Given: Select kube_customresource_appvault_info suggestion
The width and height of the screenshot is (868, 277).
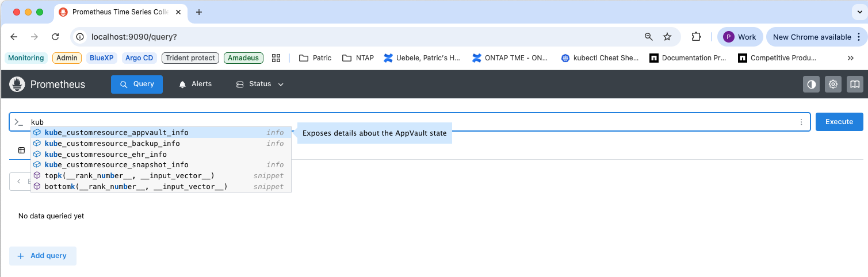Looking at the screenshot, I should pyautogui.click(x=161, y=133).
